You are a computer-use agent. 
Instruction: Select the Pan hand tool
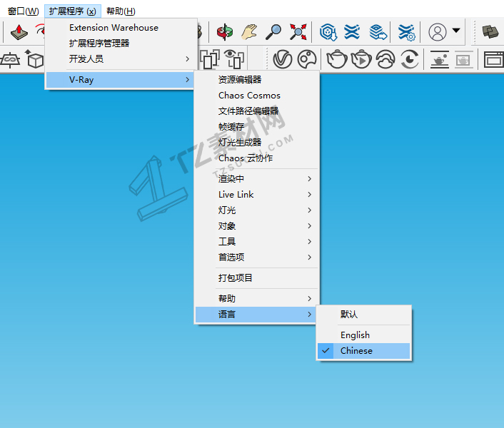pos(249,32)
